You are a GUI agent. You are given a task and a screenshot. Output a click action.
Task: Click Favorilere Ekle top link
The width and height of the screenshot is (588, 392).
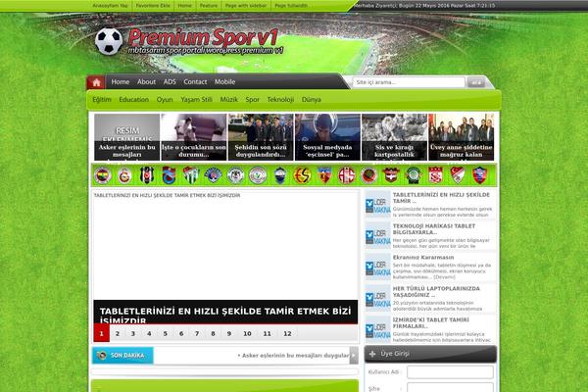click(153, 6)
